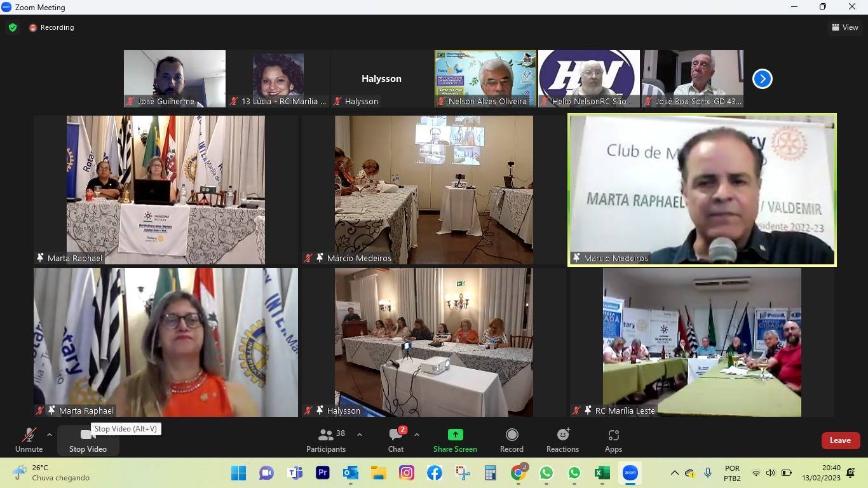The image size is (868, 488).
Task: Open the View layout menu
Action: [x=844, y=27]
